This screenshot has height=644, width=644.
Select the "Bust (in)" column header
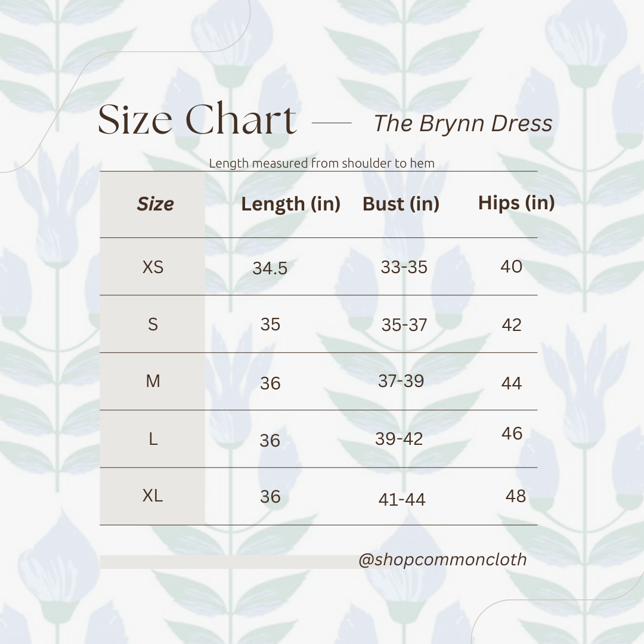click(401, 204)
